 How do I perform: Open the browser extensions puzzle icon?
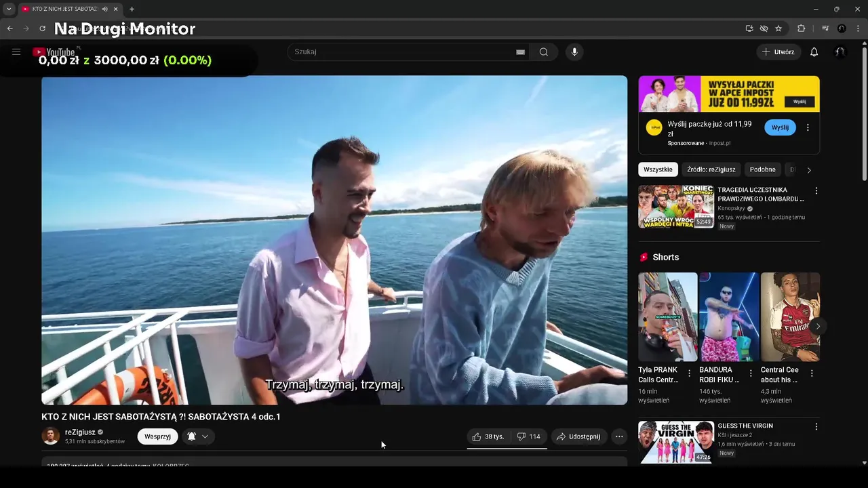[801, 28]
